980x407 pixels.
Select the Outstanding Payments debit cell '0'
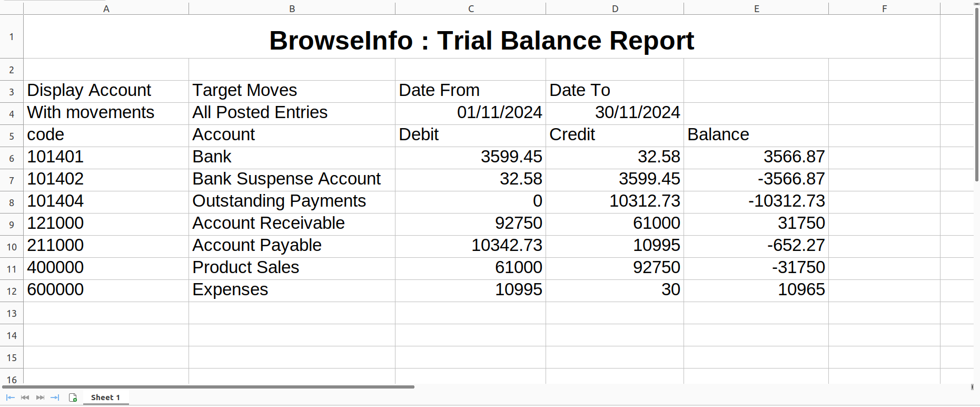[471, 202]
